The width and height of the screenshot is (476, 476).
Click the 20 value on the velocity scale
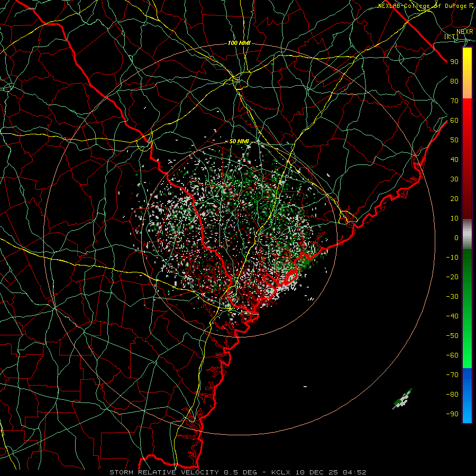pos(454,199)
